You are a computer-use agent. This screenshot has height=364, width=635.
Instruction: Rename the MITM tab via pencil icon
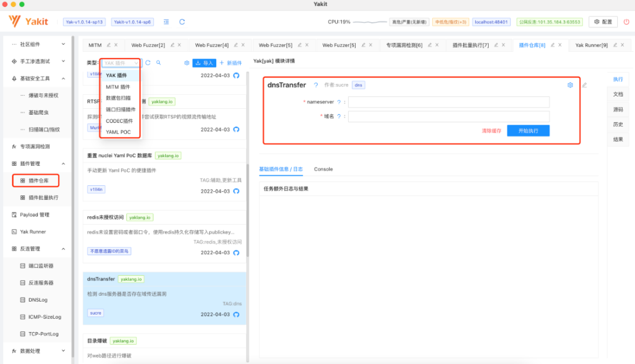pyautogui.click(x=109, y=45)
